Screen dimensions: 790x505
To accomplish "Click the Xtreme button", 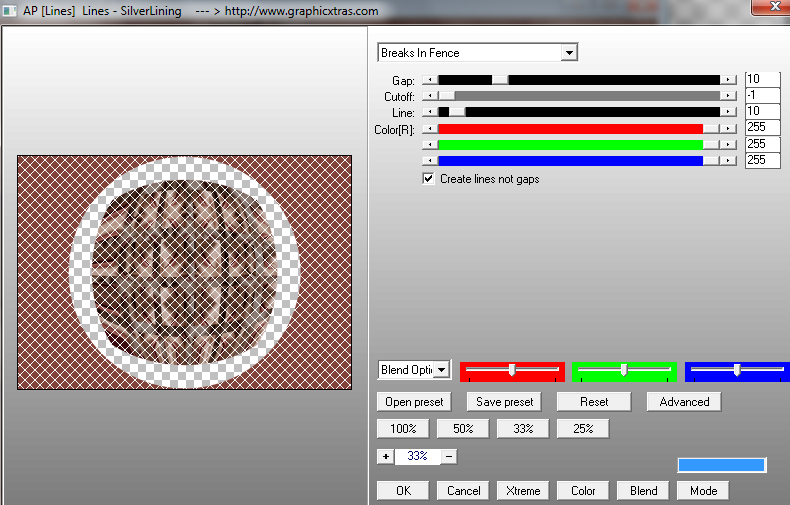I will [523, 491].
